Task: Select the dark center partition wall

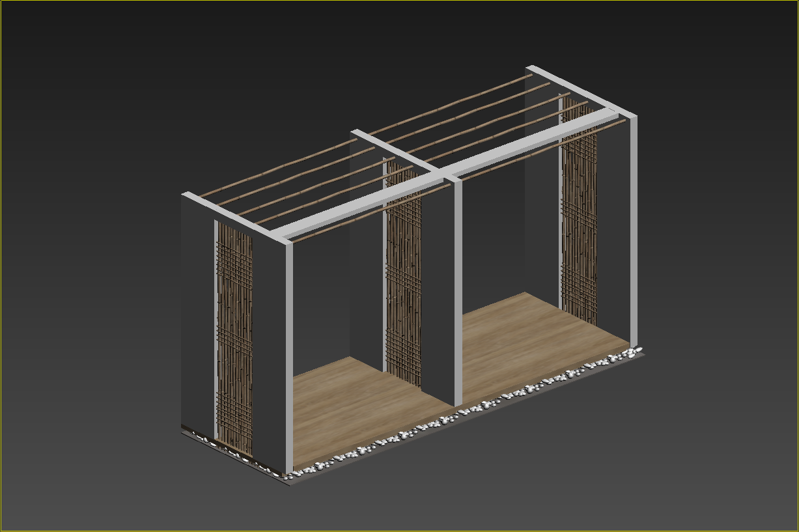Action: (x=437, y=293)
